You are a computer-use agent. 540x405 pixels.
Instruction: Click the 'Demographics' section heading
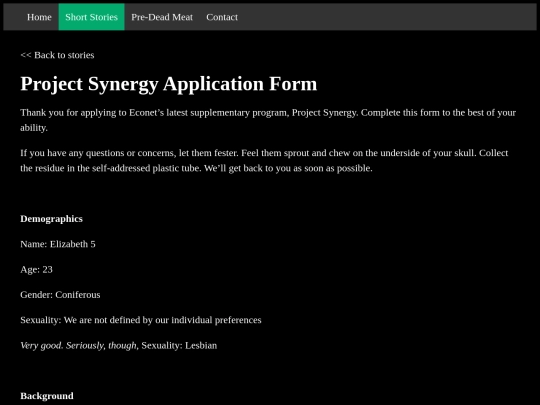(51, 219)
